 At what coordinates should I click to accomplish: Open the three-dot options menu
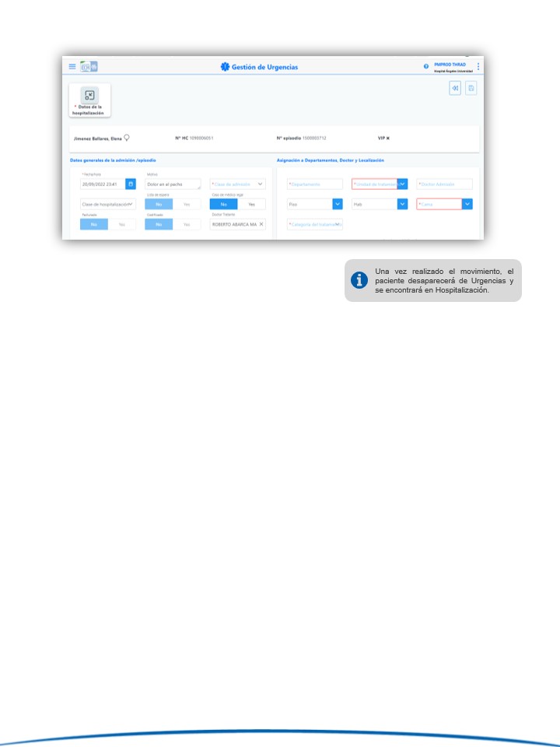tap(478, 66)
